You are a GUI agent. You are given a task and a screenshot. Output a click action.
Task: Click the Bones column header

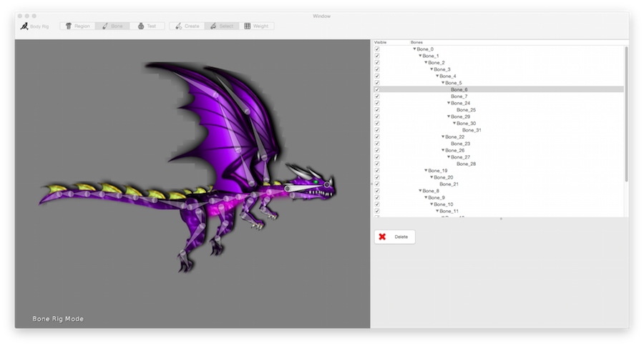[416, 43]
